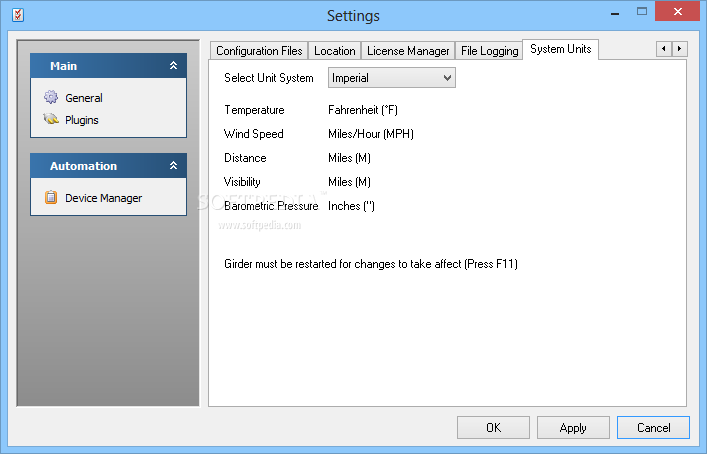Close the Settings window
The width and height of the screenshot is (707, 454).
[x=677, y=12]
